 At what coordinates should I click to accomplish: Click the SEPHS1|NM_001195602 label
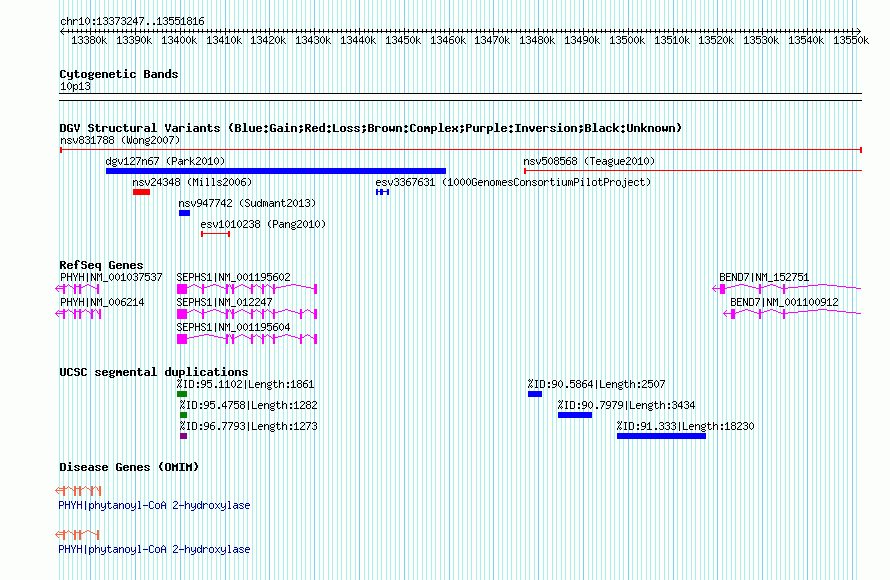[x=233, y=277]
